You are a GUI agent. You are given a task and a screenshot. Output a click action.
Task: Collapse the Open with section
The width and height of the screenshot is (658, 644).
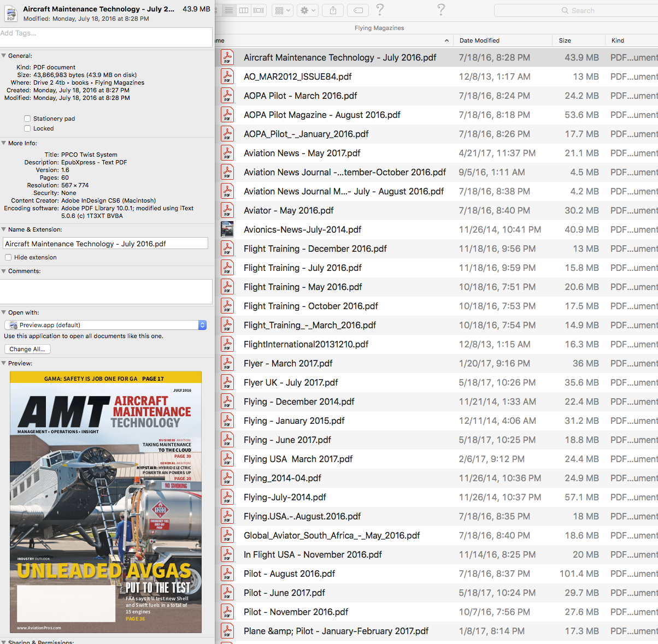click(4, 312)
